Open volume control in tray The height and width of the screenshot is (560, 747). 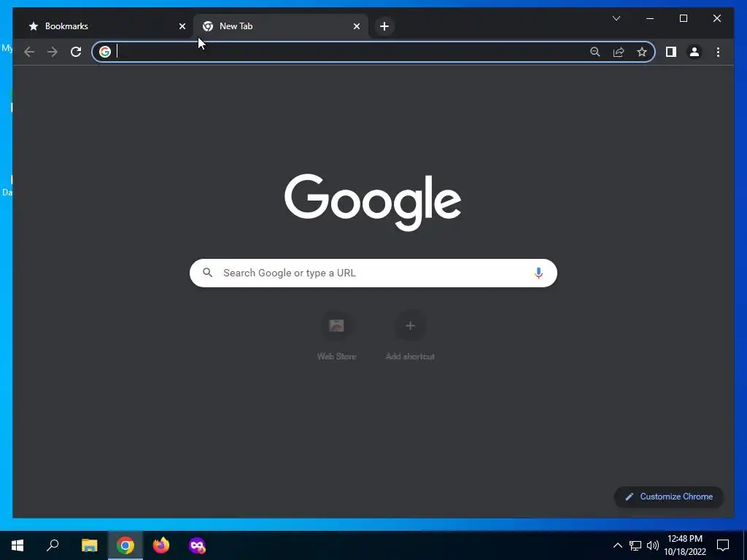click(653, 545)
